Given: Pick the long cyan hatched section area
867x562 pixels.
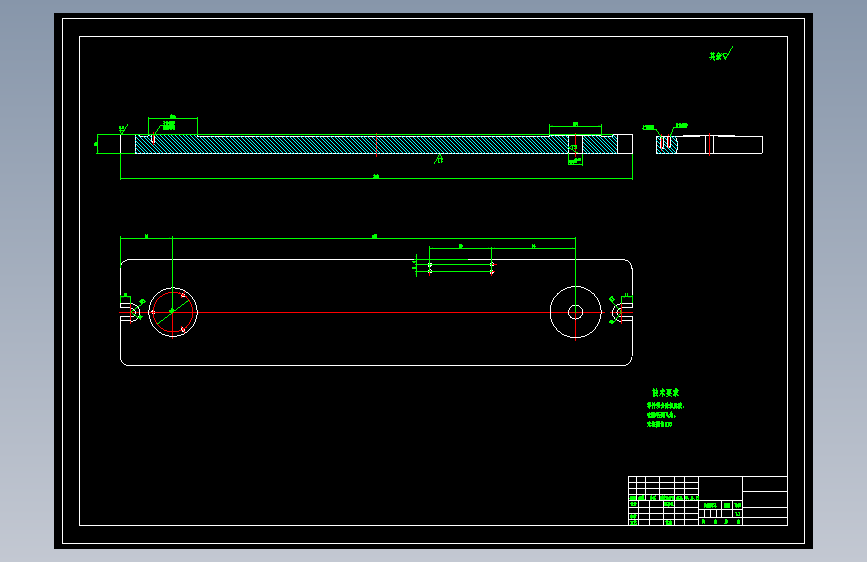Looking at the screenshot, I should coord(352,144).
